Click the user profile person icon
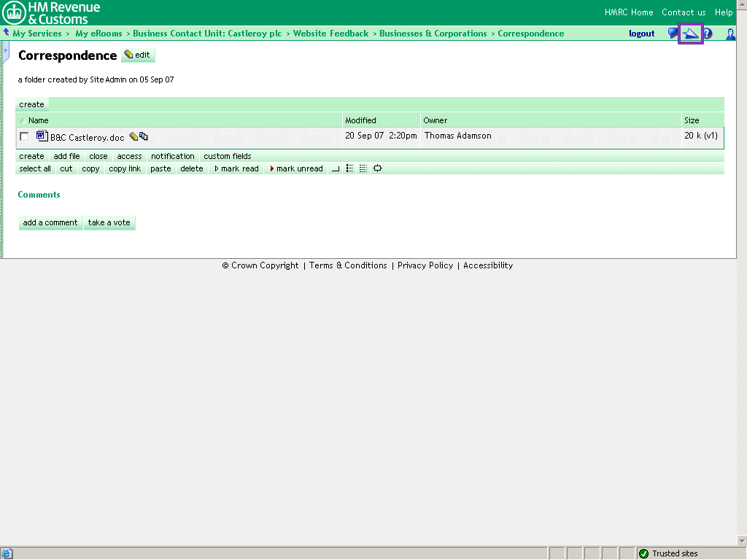The width and height of the screenshot is (747, 560). pos(730,34)
